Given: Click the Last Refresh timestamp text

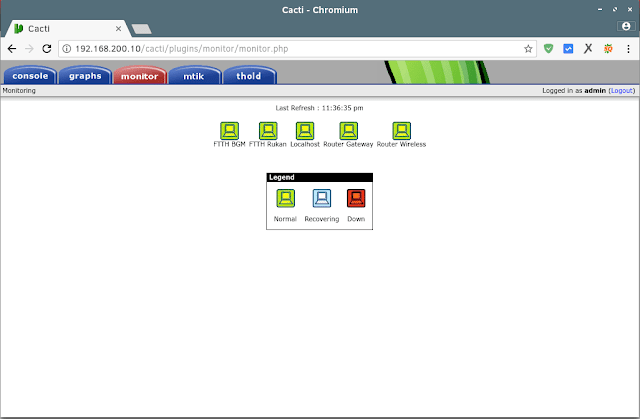Looking at the screenshot, I should (319, 108).
